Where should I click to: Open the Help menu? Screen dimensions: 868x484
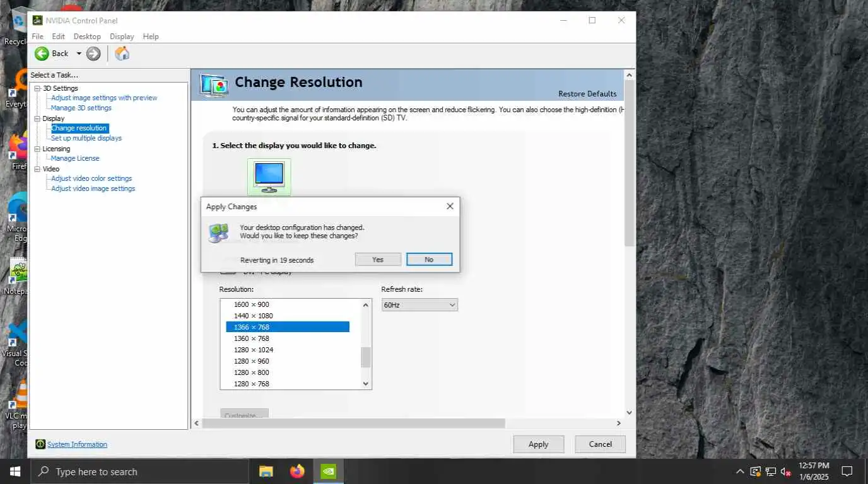(151, 37)
